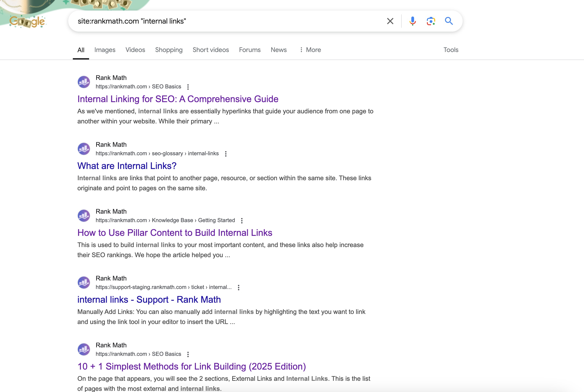Open options menu for Link Building result
The height and width of the screenshot is (392, 584).
point(188,354)
